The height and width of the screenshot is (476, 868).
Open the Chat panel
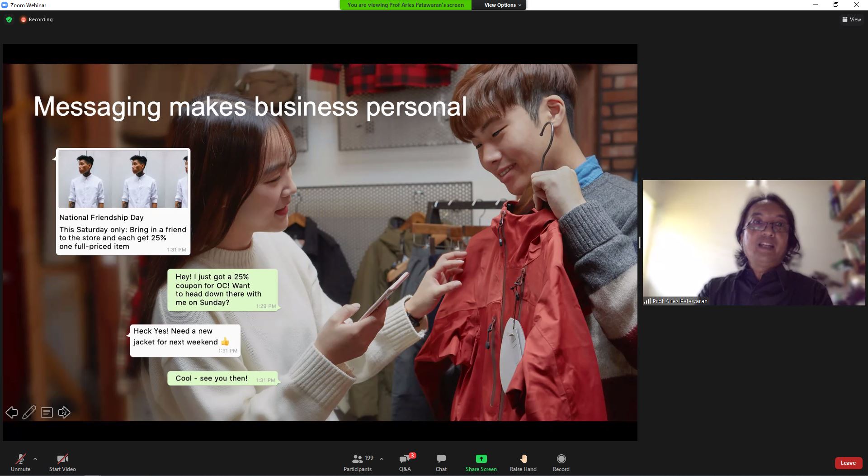coord(441,462)
